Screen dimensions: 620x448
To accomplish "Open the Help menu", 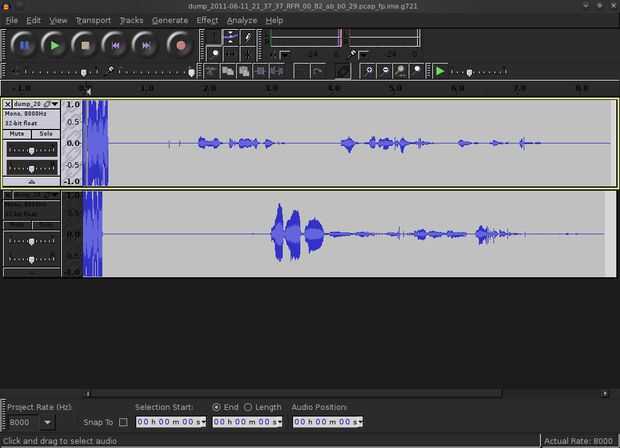I will (x=274, y=20).
